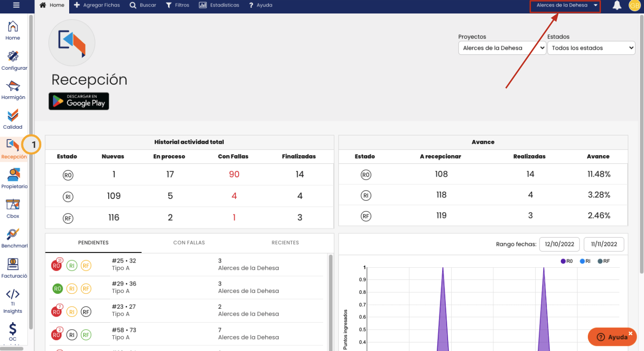Click the R0 icon in Avance table

coord(366,174)
